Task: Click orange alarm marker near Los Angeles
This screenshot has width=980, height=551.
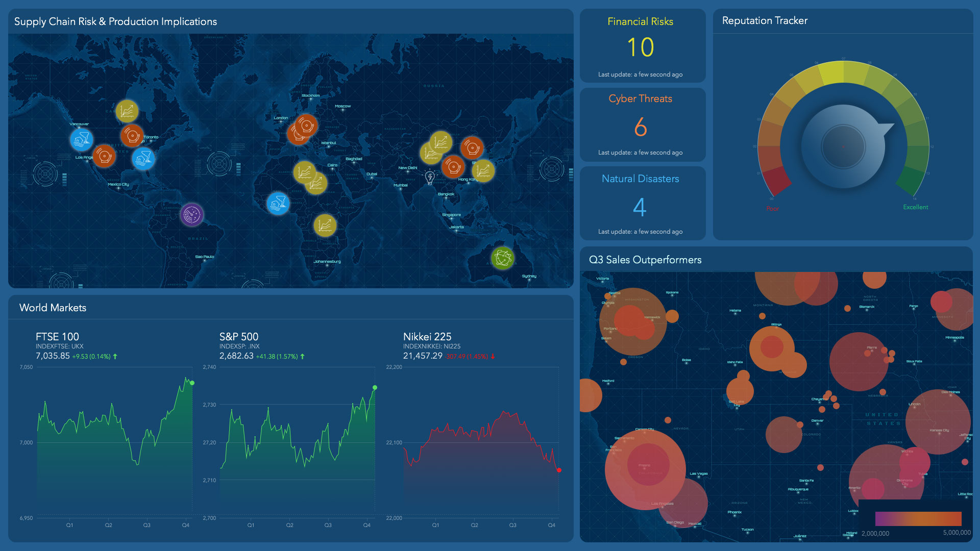Action: [104, 156]
